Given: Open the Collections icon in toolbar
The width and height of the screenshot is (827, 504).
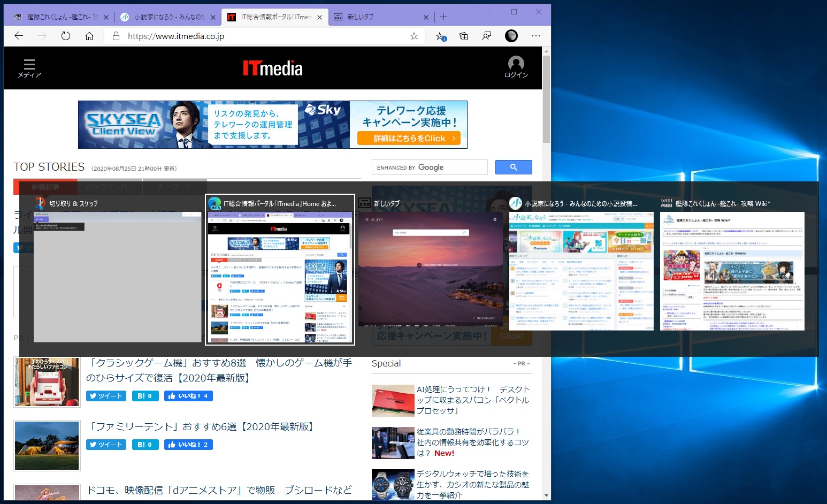Looking at the screenshot, I should 464,36.
